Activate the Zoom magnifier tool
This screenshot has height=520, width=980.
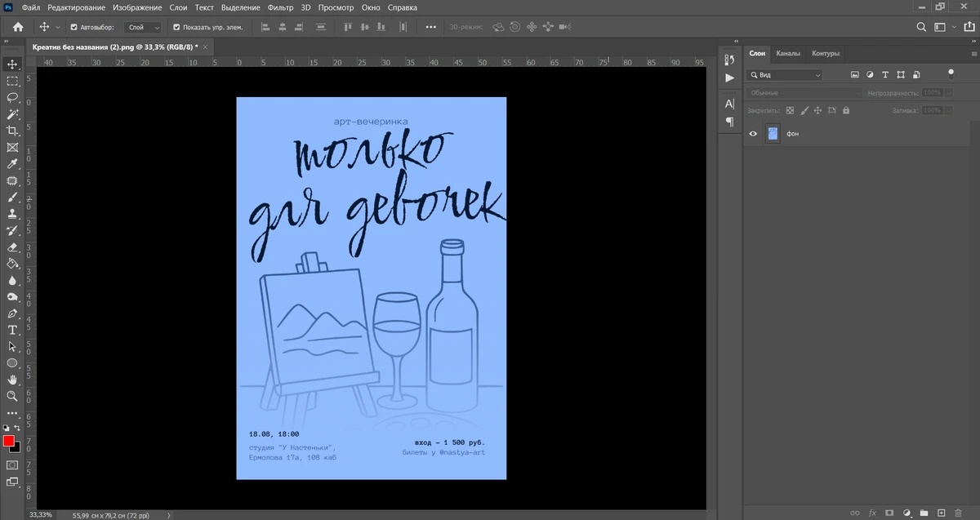(12, 396)
